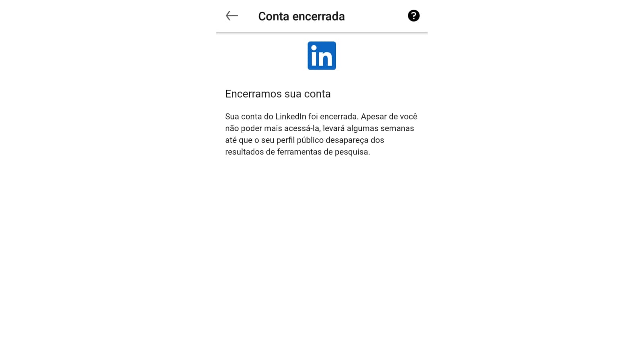Go back using the left arrow
Viewport: 644px width, 362px height.
point(232,16)
